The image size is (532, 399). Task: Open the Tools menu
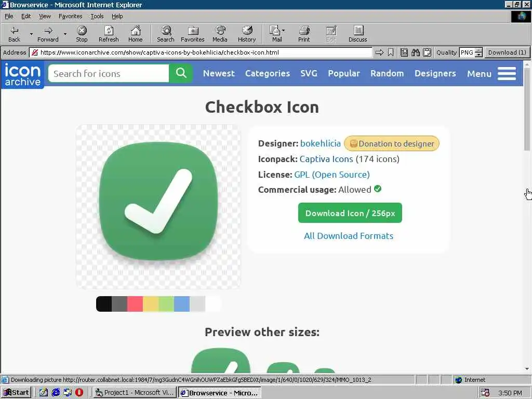(x=97, y=16)
